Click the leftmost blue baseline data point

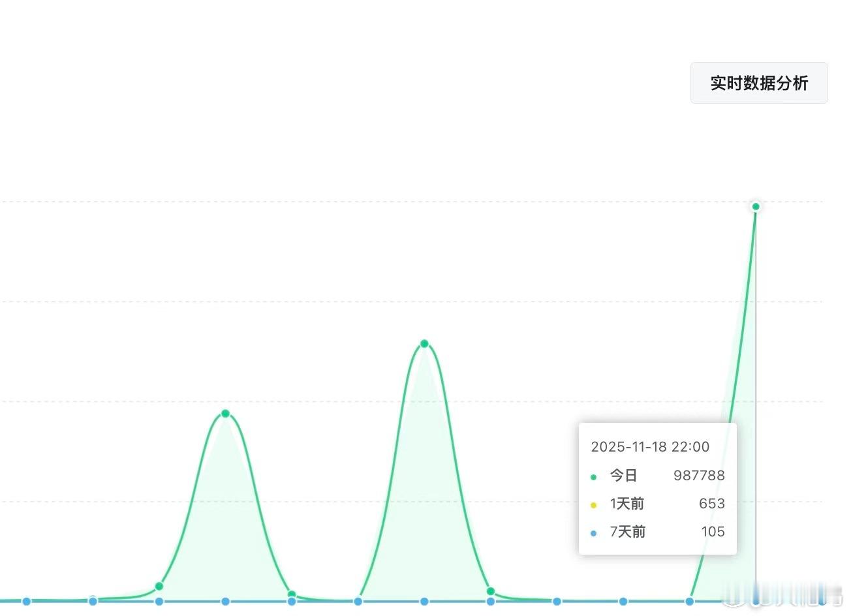pyautogui.click(x=27, y=601)
